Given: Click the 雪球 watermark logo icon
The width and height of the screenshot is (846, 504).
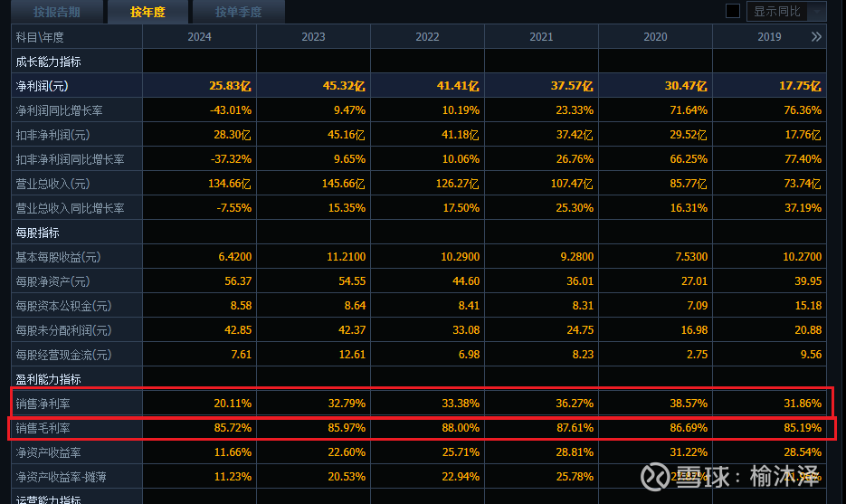Looking at the screenshot, I should click(x=655, y=477).
